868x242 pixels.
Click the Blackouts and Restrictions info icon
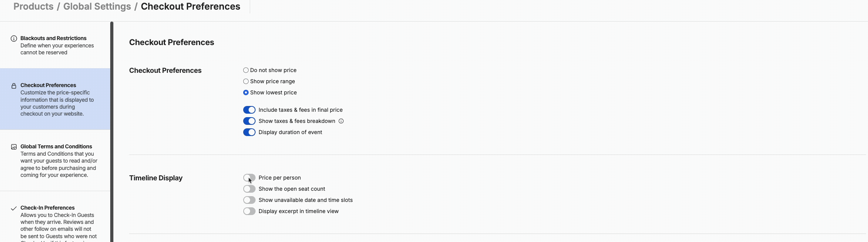(14, 39)
